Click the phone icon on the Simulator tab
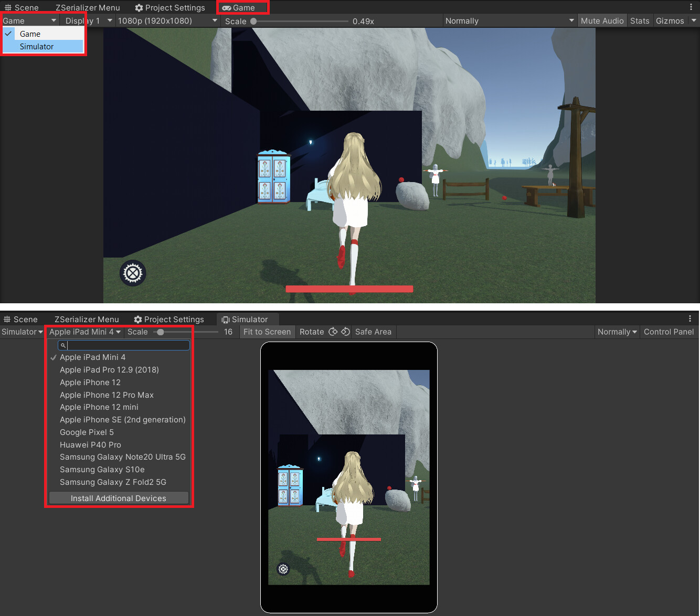This screenshot has height=616, width=700. [226, 319]
